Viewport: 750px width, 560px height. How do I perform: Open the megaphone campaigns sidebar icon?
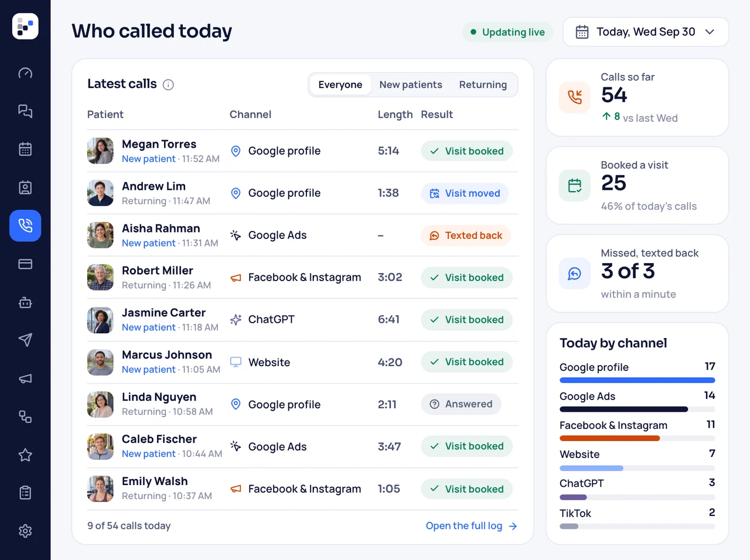click(25, 378)
